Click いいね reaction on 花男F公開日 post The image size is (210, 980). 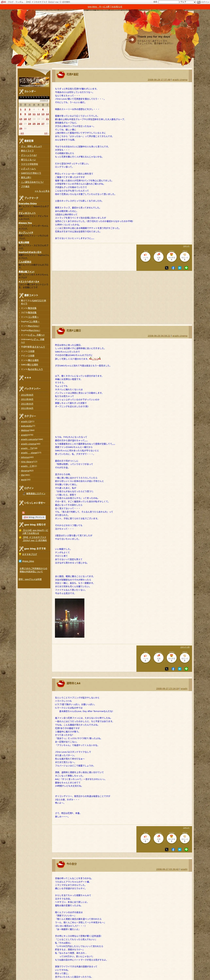point(145,658)
